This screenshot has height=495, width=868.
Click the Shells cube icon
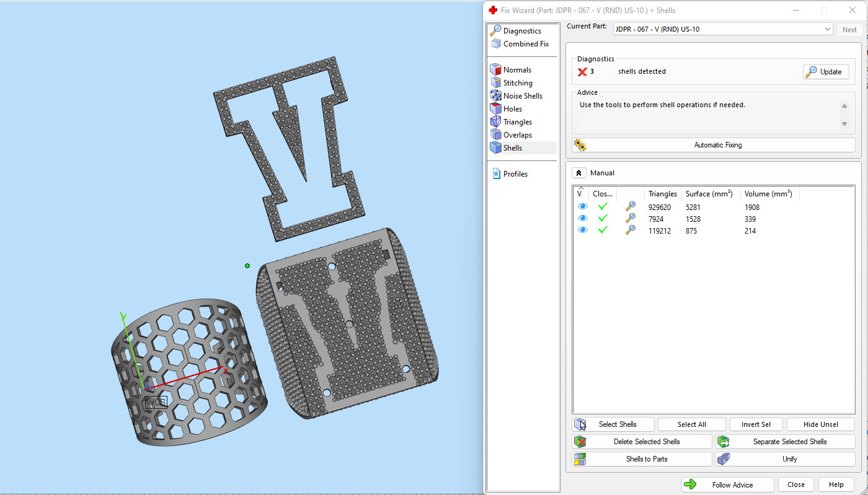click(x=495, y=147)
